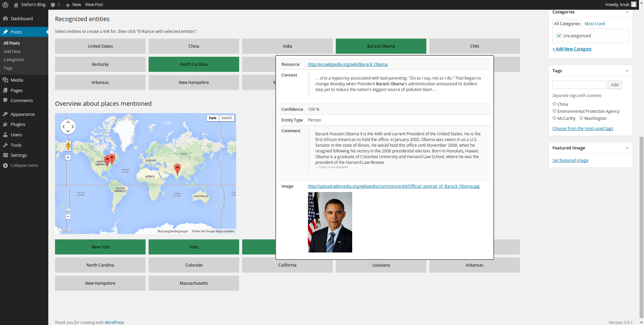This screenshot has height=325, width=644.
Task: Open the knub user avatar
Action: [x=634, y=4]
